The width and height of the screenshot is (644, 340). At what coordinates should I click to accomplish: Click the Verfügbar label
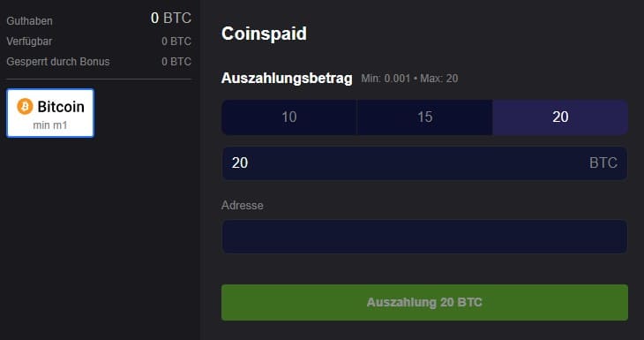[29, 42]
